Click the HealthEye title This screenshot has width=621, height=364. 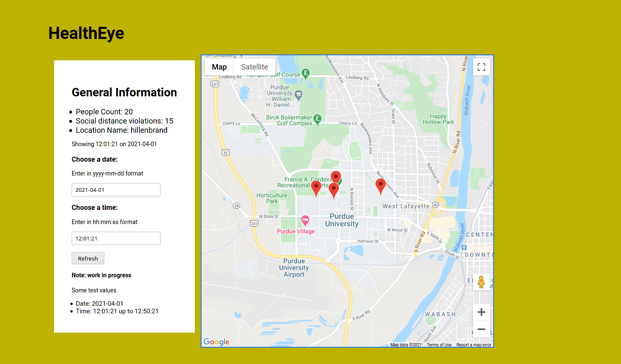click(x=86, y=33)
